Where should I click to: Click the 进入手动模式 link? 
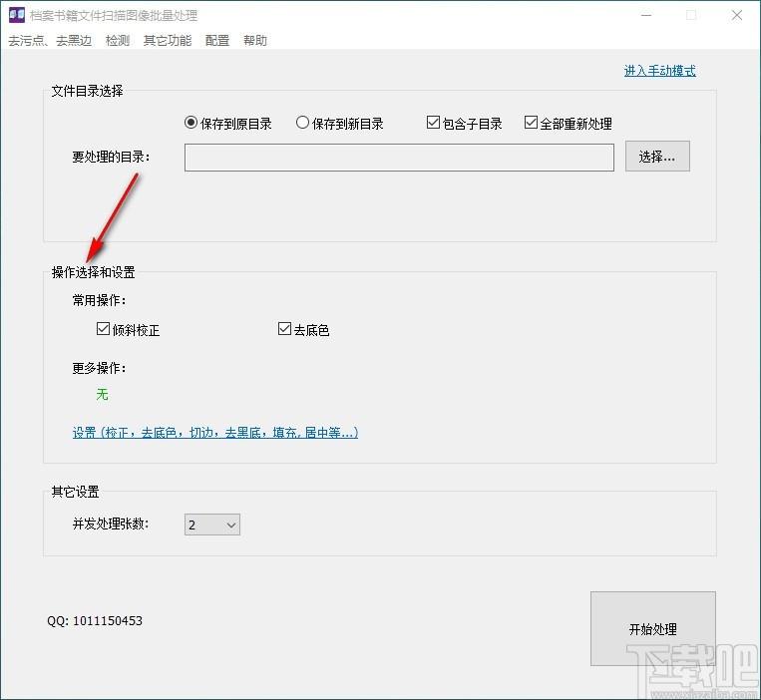point(659,71)
